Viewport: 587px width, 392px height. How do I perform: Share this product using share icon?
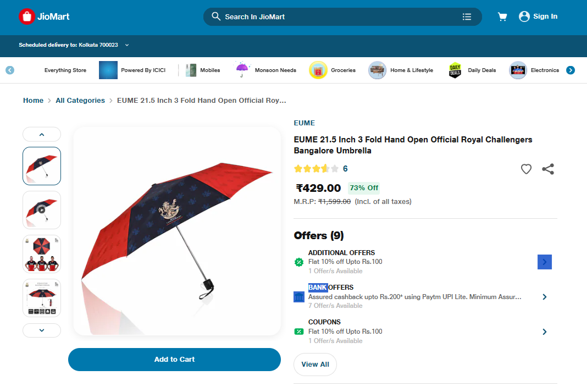(548, 169)
